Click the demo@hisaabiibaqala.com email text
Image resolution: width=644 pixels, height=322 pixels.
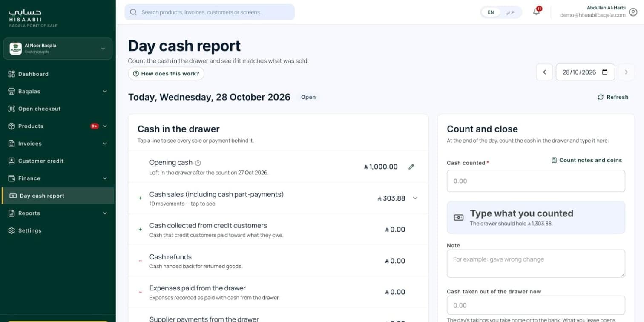tap(592, 15)
